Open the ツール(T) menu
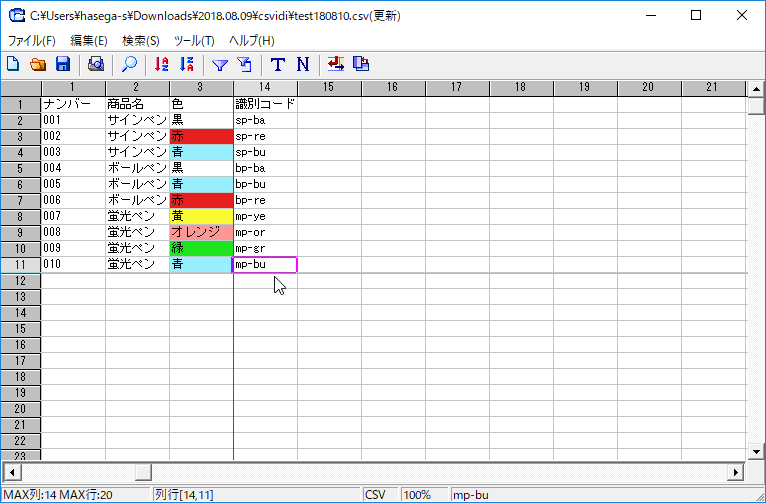The height and width of the screenshot is (503, 766). 194,41
